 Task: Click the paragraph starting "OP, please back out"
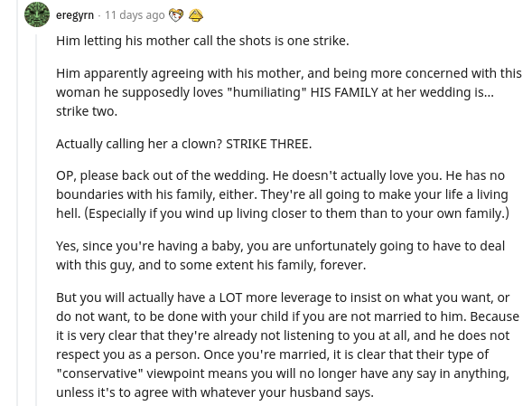click(283, 194)
